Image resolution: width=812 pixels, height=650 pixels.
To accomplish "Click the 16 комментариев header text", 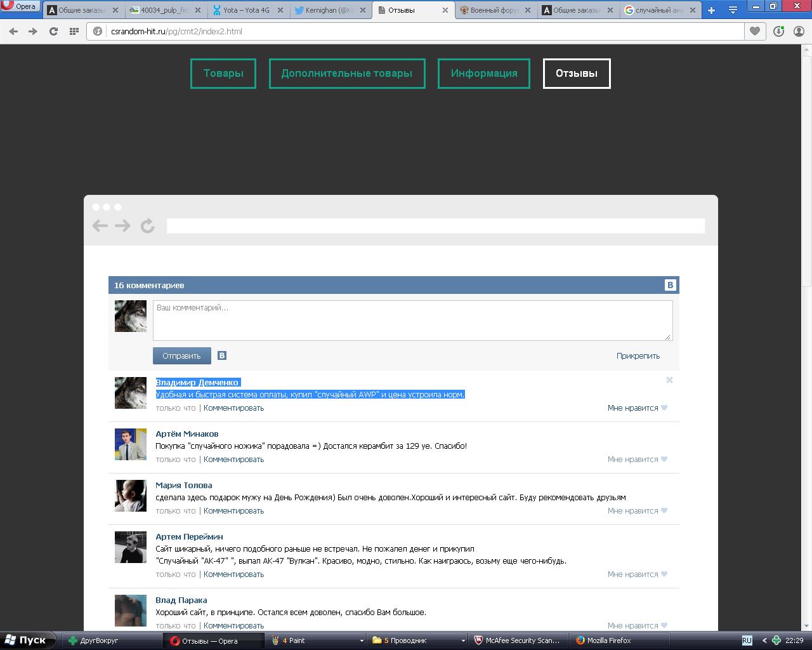I will coord(149,286).
